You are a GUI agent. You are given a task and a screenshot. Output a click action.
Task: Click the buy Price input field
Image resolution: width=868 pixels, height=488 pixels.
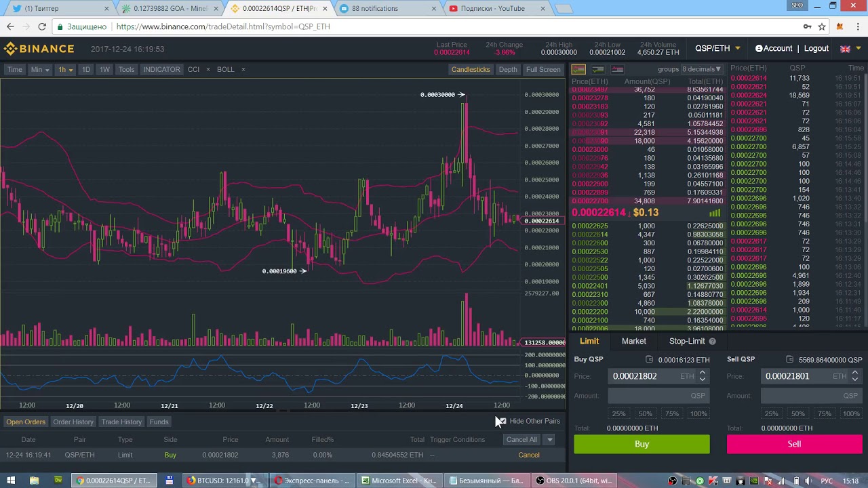point(659,375)
